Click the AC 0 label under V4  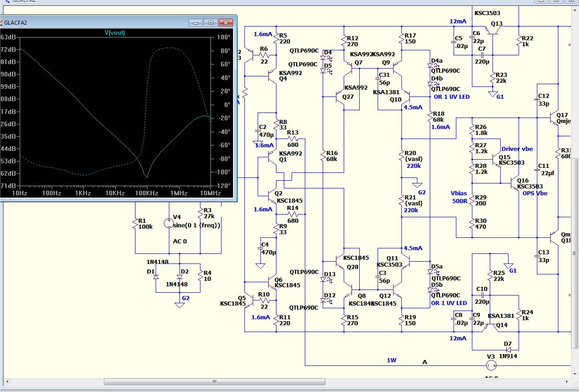(x=180, y=241)
